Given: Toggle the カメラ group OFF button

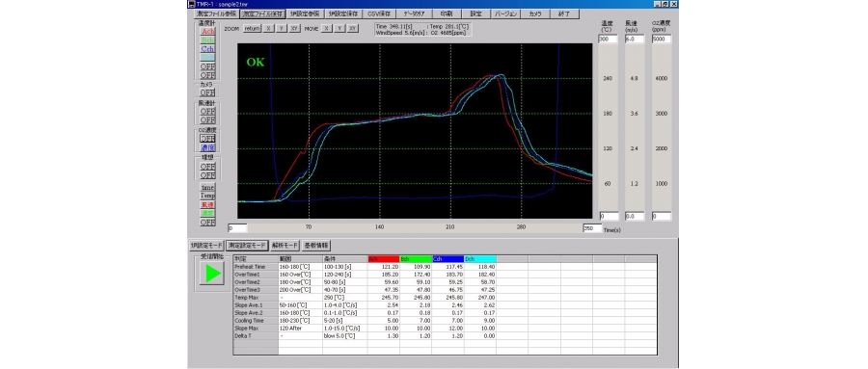Looking at the screenshot, I should (x=207, y=92).
